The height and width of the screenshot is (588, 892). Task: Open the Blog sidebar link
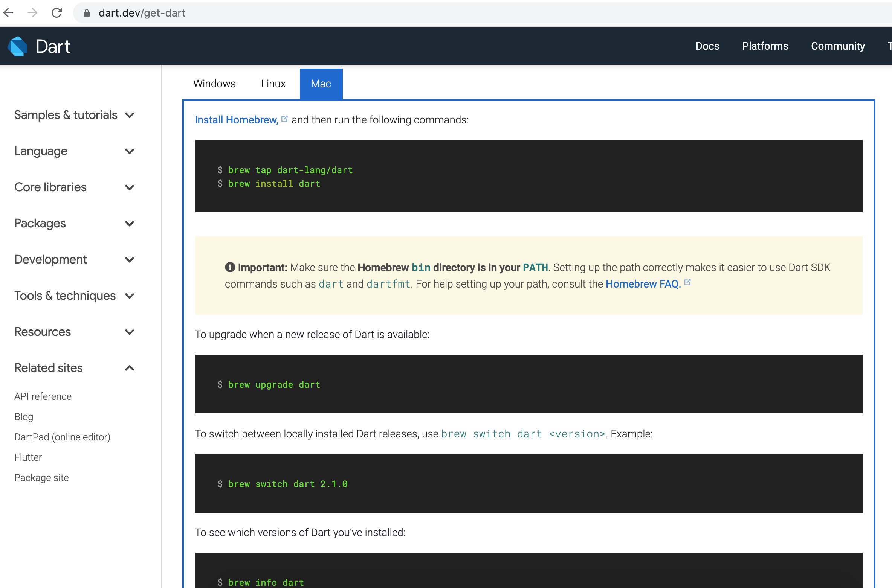(x=24, y=417)
